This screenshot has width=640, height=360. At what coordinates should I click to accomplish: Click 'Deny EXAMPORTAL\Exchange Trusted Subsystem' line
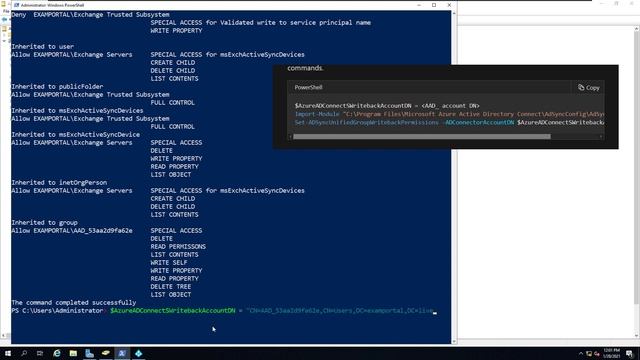click(90, 15)
